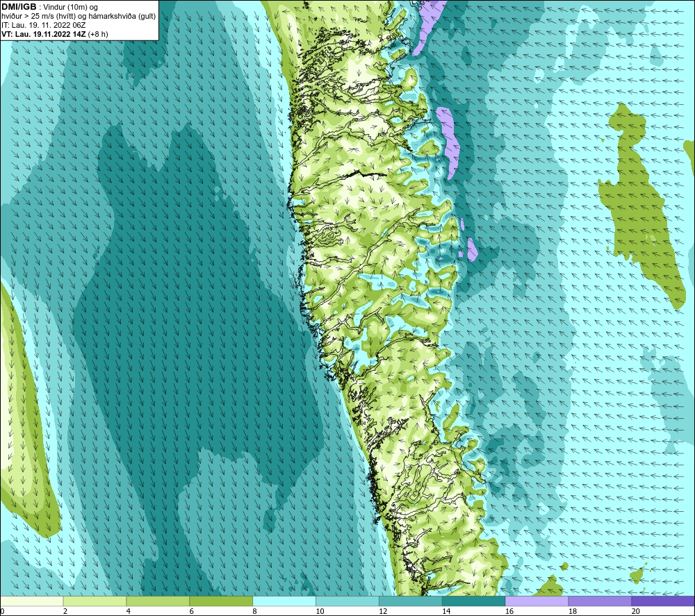Click the scale label '4'
695x616 pixels.
(x=128, y=611)
